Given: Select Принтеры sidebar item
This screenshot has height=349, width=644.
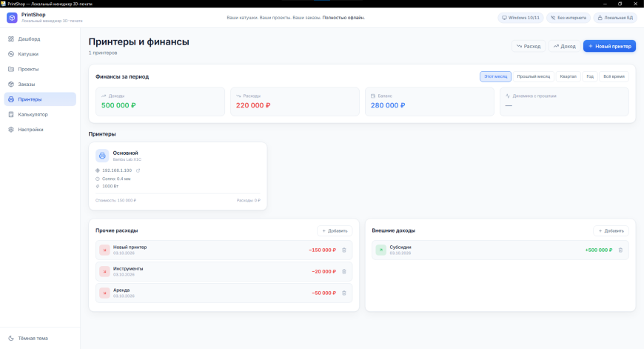Looking at the screenshot, I should pos(40,99).
